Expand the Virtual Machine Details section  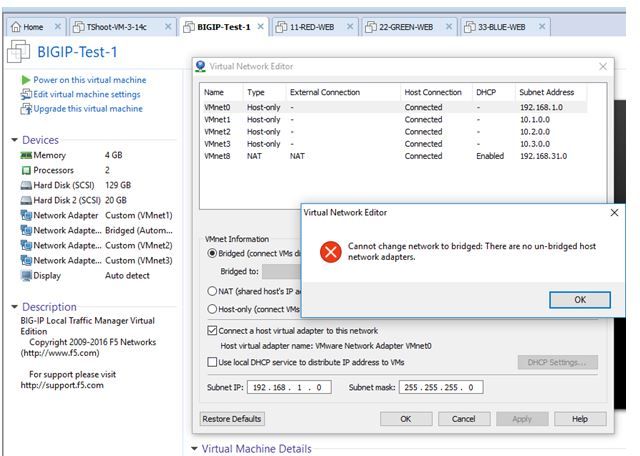[195, 450]
